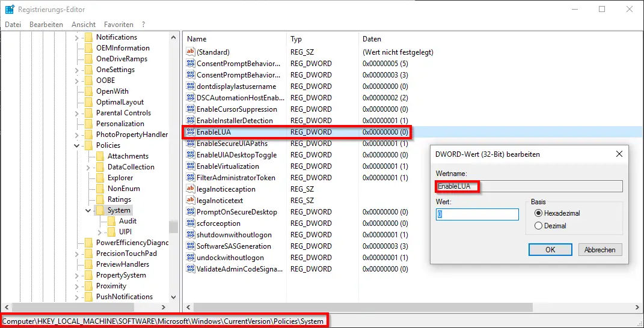Click the DWORD icon beside DSCAutomationHostEnab...
This screenshot has width=644, height=328.
[190, 98]
